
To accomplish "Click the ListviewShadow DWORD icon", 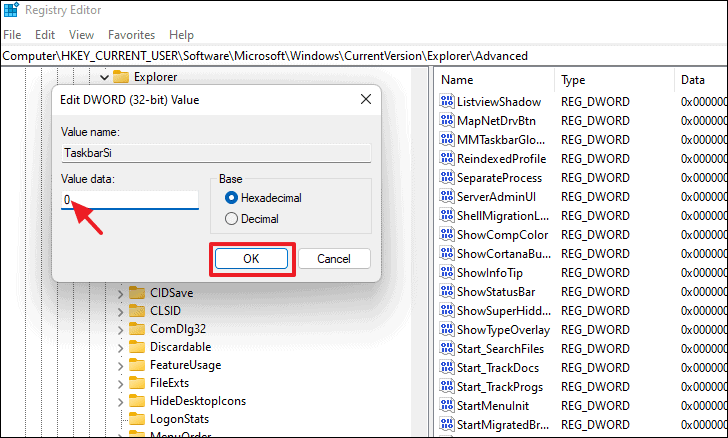I will (x=447, y=101).
